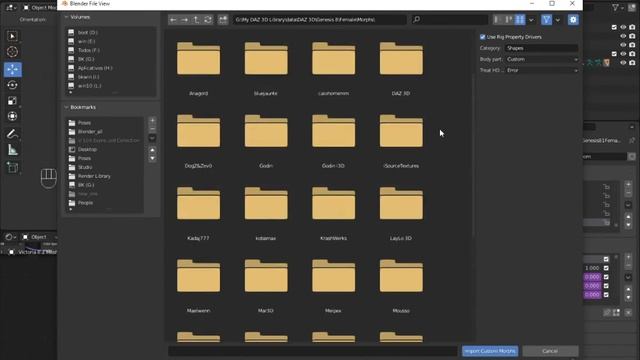Toggle top outliner row render camera
Image resolution: width=640 pixels, height=360 pixels.
632,27
